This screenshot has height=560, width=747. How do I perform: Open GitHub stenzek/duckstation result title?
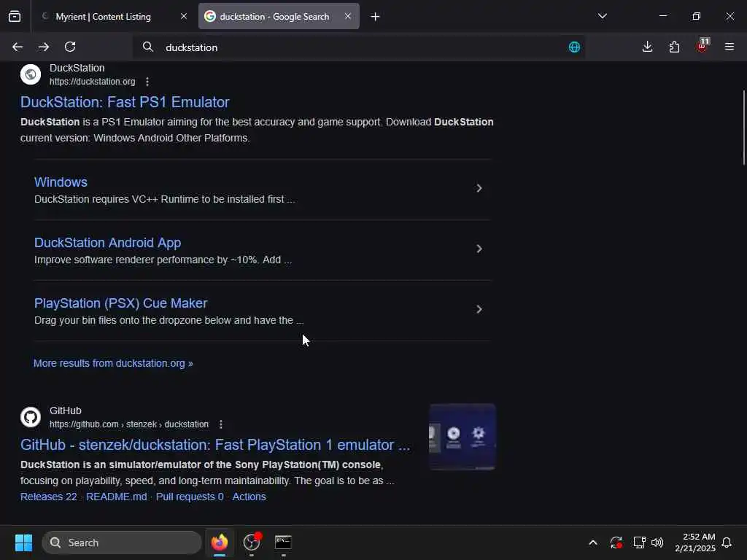[215, 445]
